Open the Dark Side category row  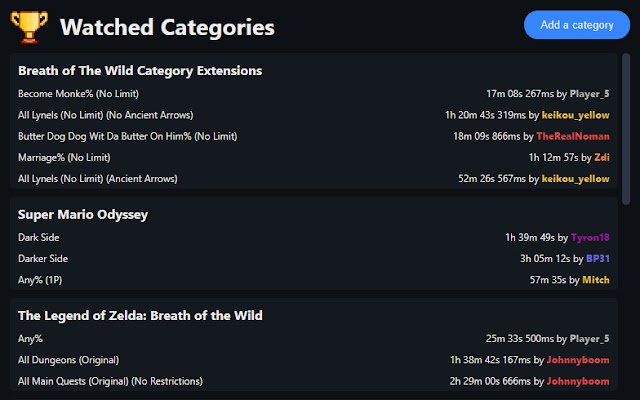coord(38,238)
